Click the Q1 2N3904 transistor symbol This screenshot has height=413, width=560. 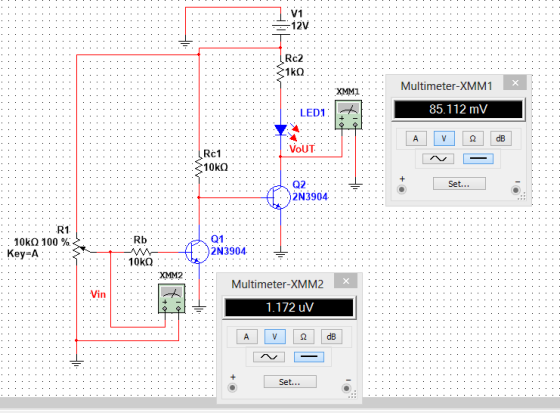pyautogui.click(x=197, y=252)
